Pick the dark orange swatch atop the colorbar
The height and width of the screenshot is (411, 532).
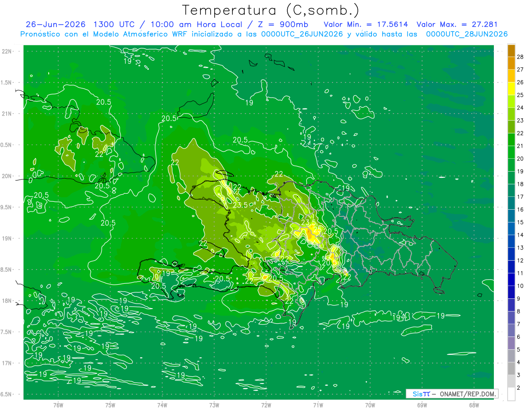(x=511, y=50)
